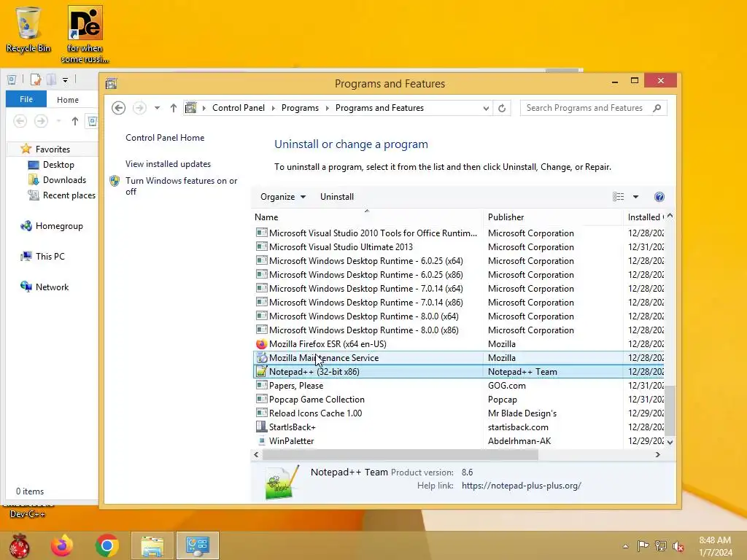This screenshot has height=560, width=747.
Task: Expand the chevron after Control Panel breadcrumb
Action: (x=274, y=108)
